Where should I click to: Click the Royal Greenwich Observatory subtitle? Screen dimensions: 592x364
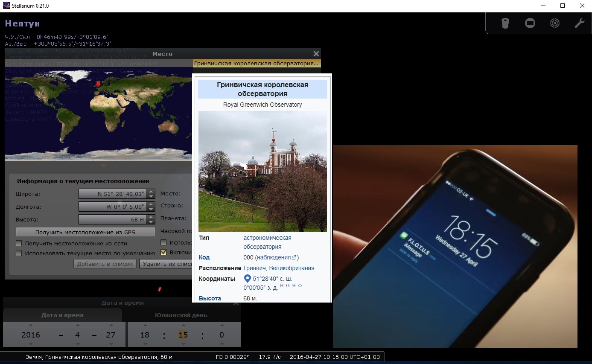pyautogui.click(x=262, y=105)
